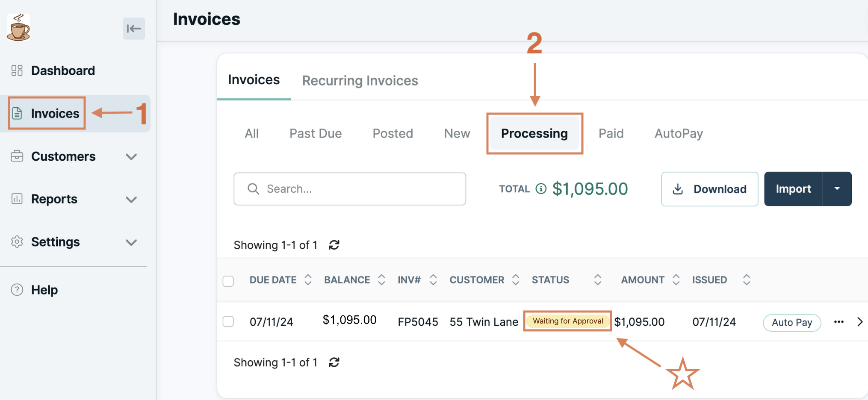Image resolution: width=868 pixels, height=400 pixels.
Task: Select the checkbox for the 07/11/24 invoice row
Action: click(228, 321)
